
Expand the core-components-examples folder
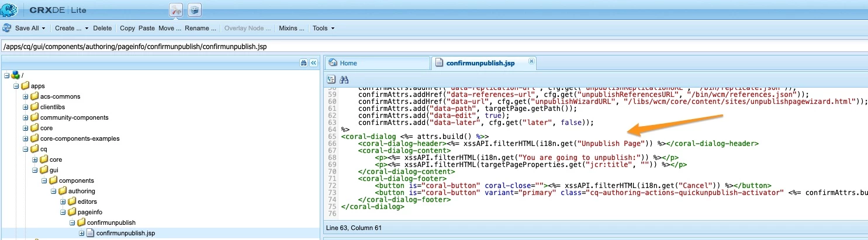click(x=26, y=138)
